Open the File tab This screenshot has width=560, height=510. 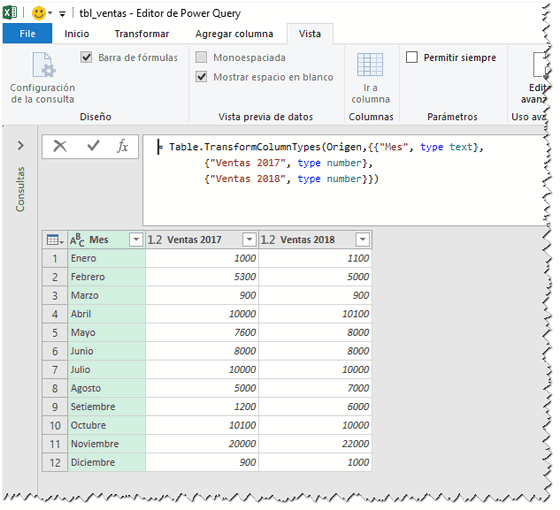[27, 34]
